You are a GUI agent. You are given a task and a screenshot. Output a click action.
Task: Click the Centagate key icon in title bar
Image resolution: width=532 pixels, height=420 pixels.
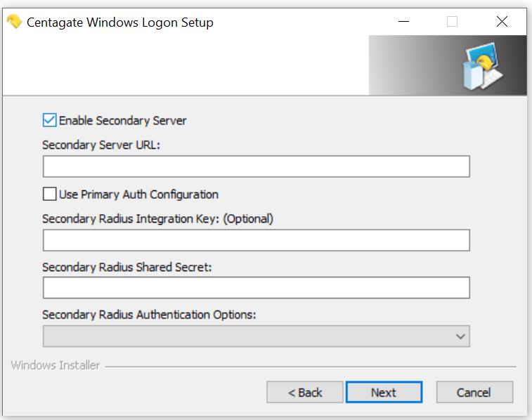point(14,22)
